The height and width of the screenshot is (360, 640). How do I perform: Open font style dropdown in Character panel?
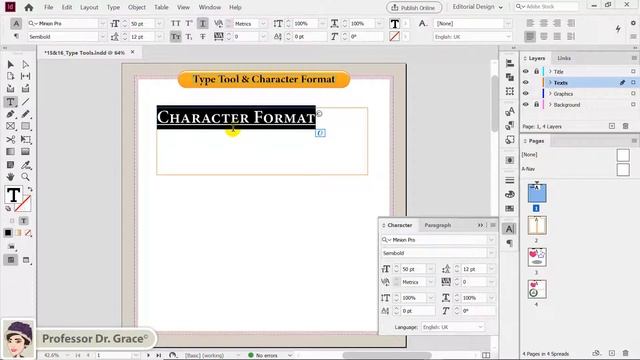[x=491, y=253]
